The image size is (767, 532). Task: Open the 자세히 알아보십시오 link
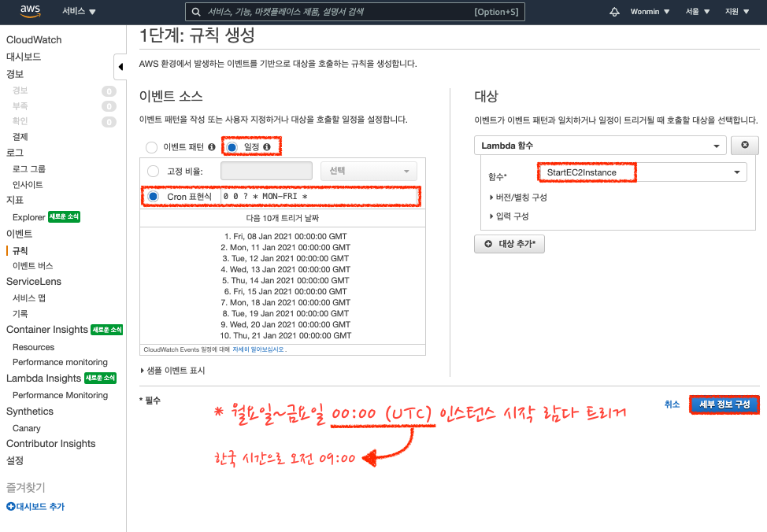[258, 349]
